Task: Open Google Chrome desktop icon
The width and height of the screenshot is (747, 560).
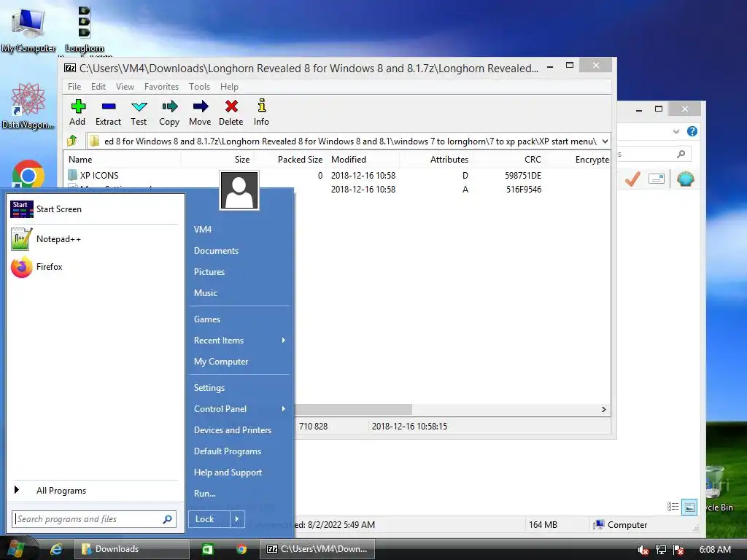Action: (x=28, y=174)
